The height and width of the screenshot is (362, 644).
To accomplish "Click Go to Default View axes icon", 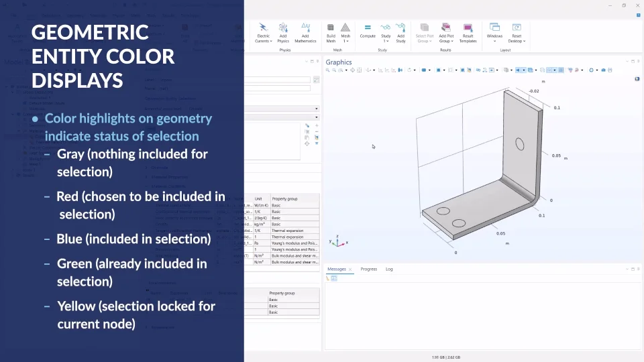I will point(368,70).
